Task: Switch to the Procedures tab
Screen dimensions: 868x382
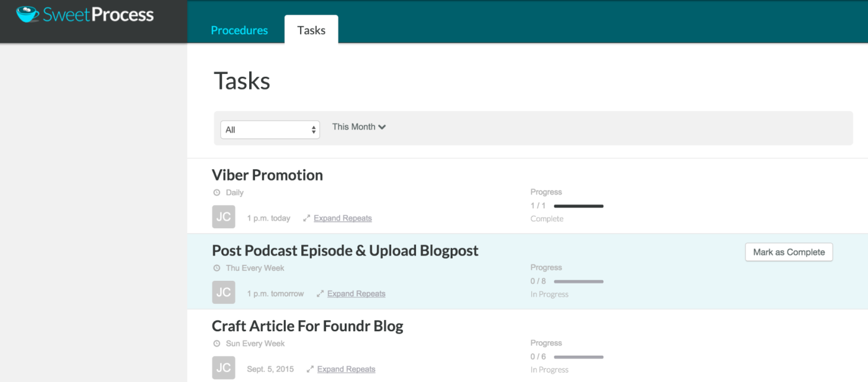Action: tap(239, 30)
